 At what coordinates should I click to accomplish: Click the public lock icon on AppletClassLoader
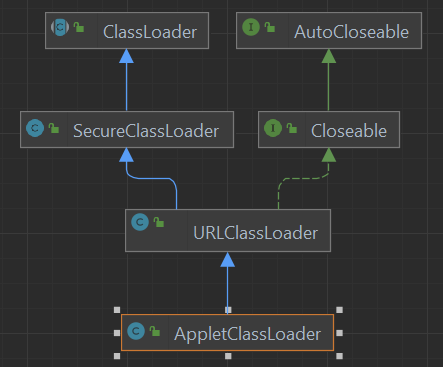[x=155, y=331]
